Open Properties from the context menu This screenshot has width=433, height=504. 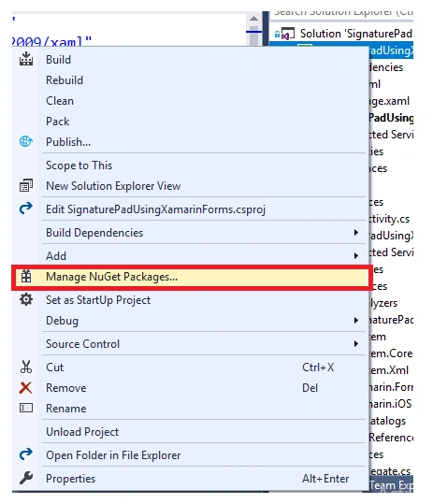[x=190, y=479]
